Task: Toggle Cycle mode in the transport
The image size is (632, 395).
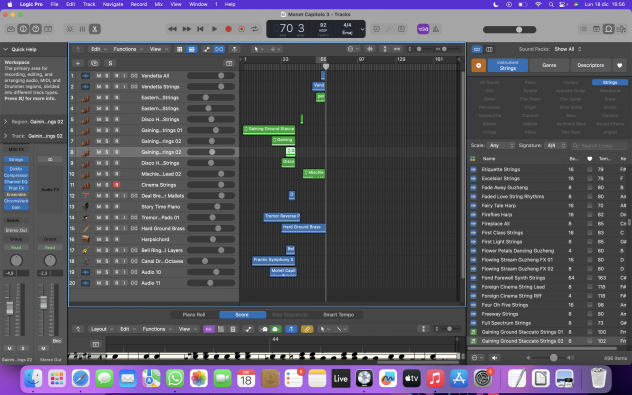Action: coord(254,29)
